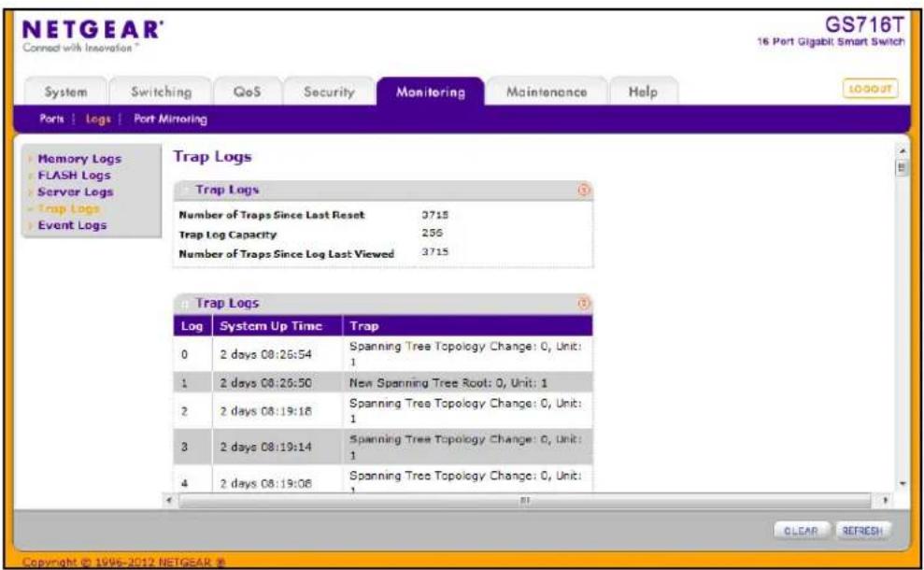Open FLASH Logs in the sidebar
The height and width of the screenshot is (570, 924).
[74, 175]
